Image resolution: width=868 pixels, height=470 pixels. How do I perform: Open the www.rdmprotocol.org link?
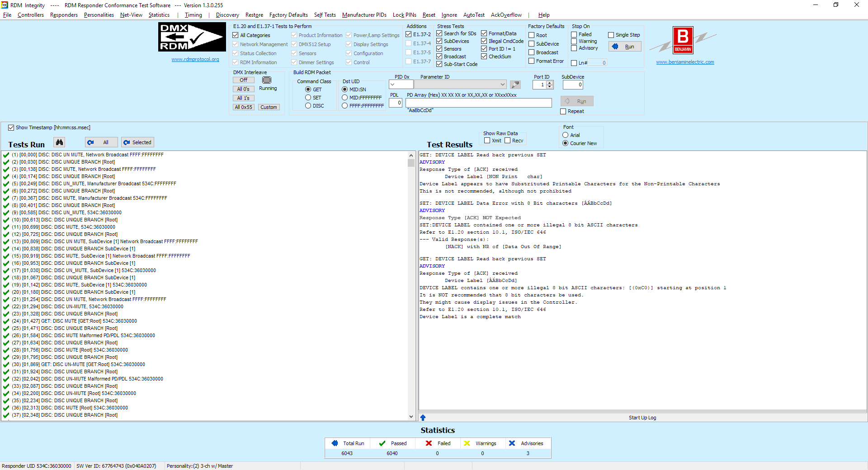[195, 59]
